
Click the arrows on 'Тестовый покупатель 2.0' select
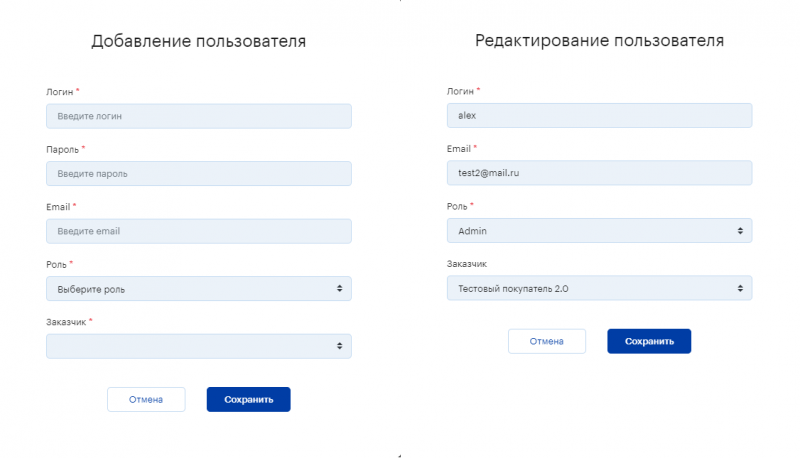click(740, 289)
